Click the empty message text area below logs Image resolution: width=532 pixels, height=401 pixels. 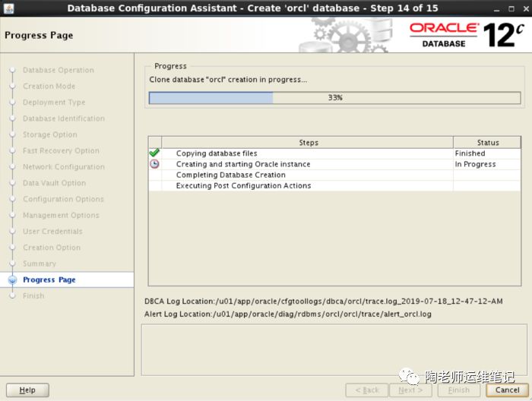(x=334, y=350)
